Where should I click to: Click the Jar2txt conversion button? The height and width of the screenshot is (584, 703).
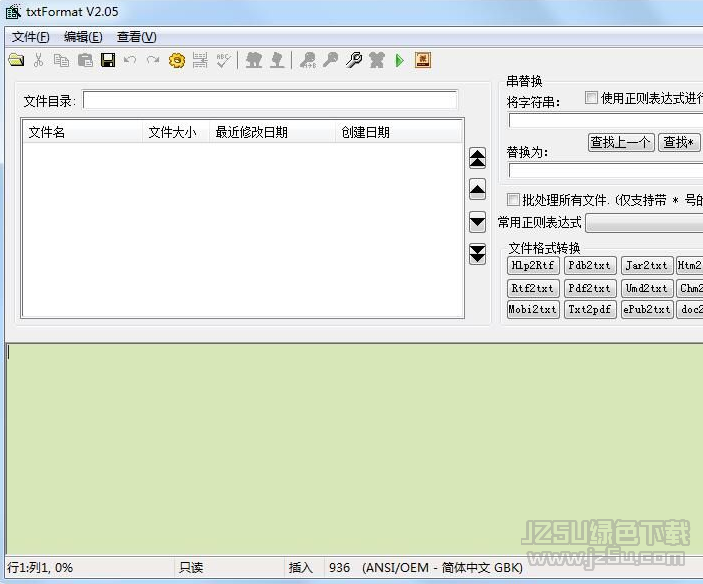click(x=647, y=265)
